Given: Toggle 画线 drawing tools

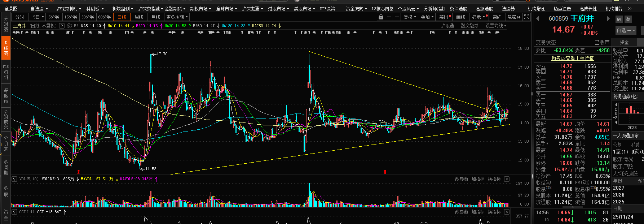Looking at the screenshot, I should pyautogui.click(x=461, y=17).
